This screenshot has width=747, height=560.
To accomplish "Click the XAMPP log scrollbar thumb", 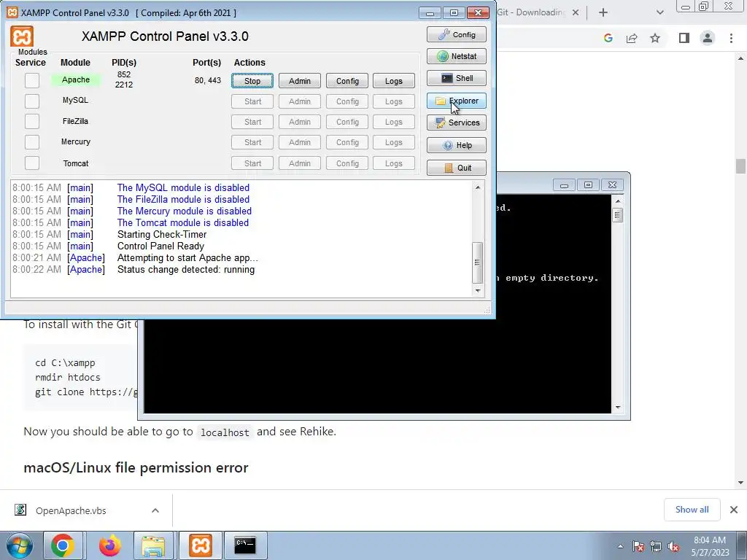I will click(477, 262).
